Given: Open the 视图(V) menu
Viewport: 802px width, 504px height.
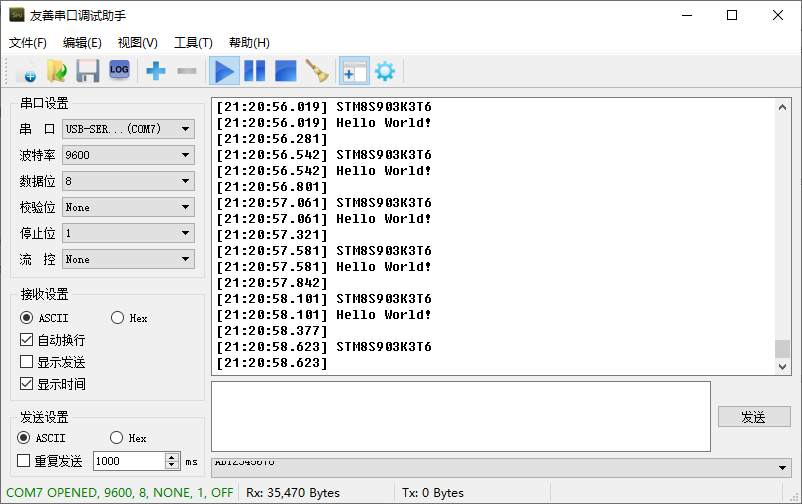Looking at the screenshot, I should tap(138, 42).
